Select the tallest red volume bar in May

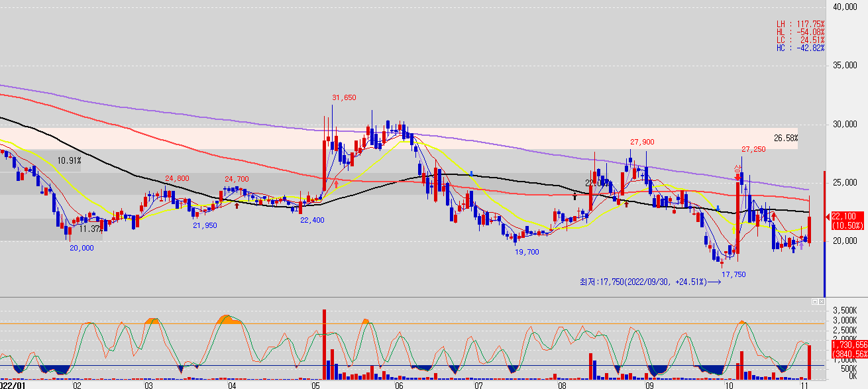325,344
